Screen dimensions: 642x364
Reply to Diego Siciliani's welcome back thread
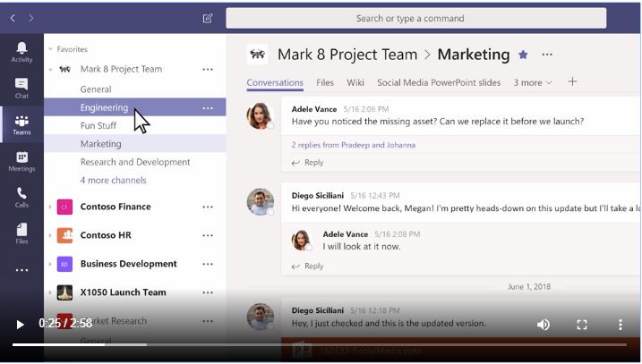tap(307, 267)
